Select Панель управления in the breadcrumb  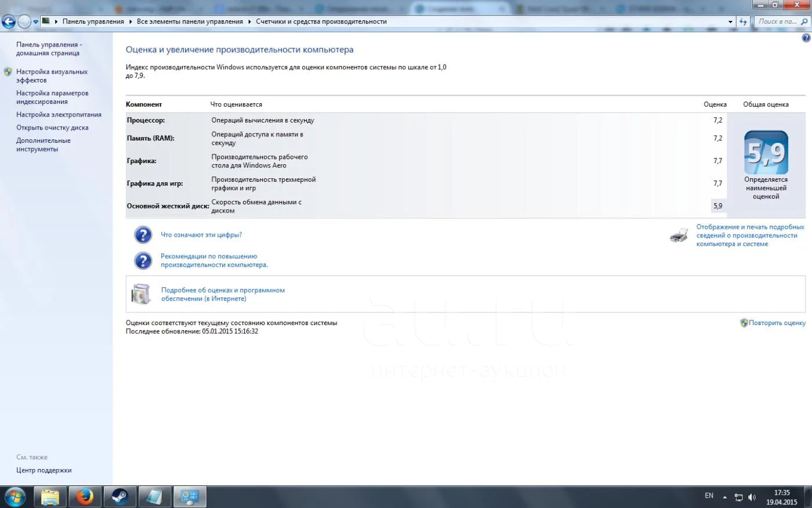click(x=93, y=21)
